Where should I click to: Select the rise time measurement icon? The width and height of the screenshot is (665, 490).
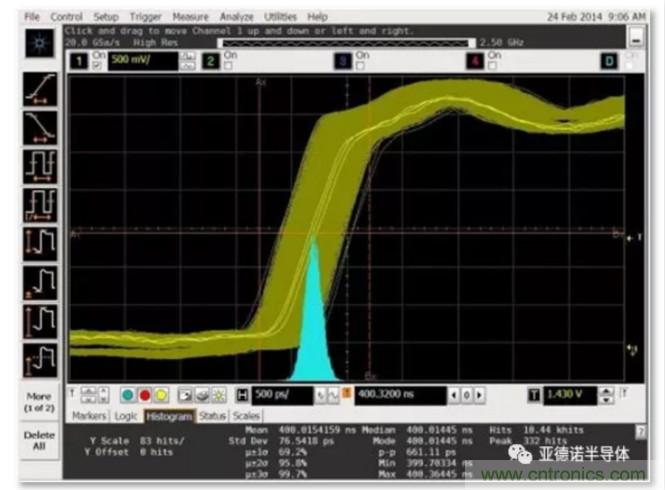tap(40, 93)
